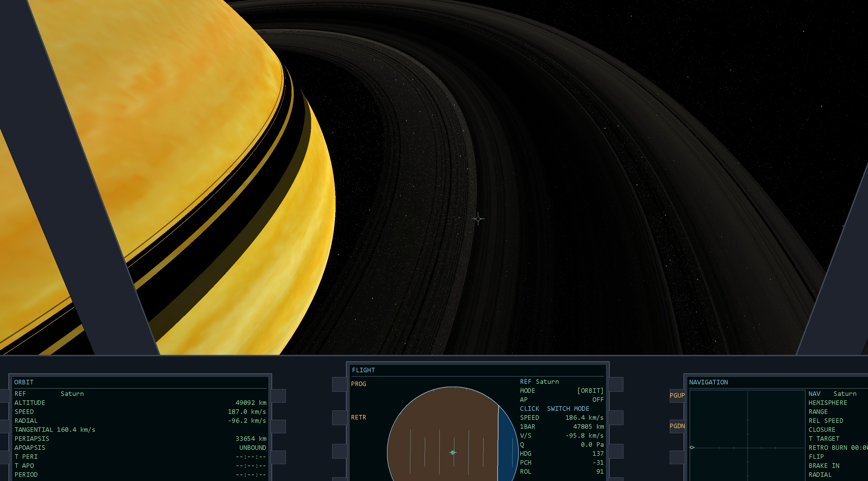This screenshot has height=481, width=868.
Task: Click the crosshair reticle over Saturn's rings
Action: (478, 219)
